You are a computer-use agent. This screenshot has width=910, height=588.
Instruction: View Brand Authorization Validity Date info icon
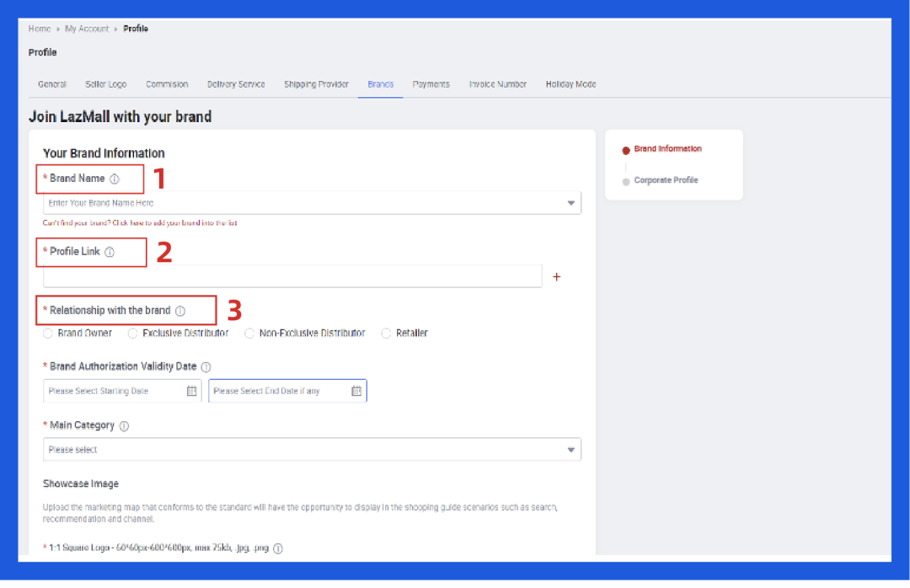pos(206,366)
